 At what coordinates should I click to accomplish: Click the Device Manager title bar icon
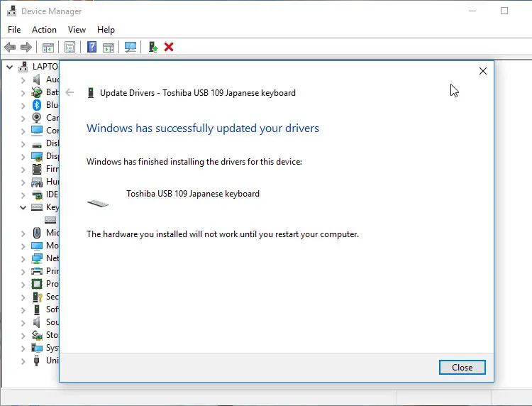pos(12,11)
